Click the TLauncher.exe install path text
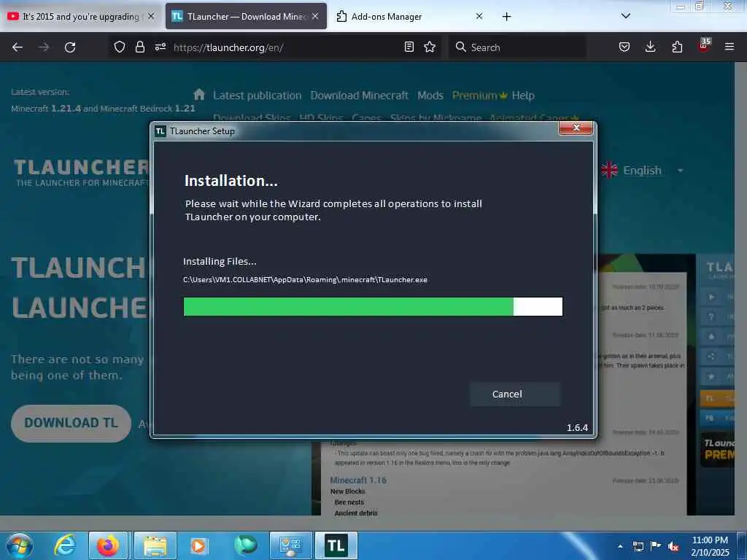This screenshot has width=747, height=560. [305, 279]
